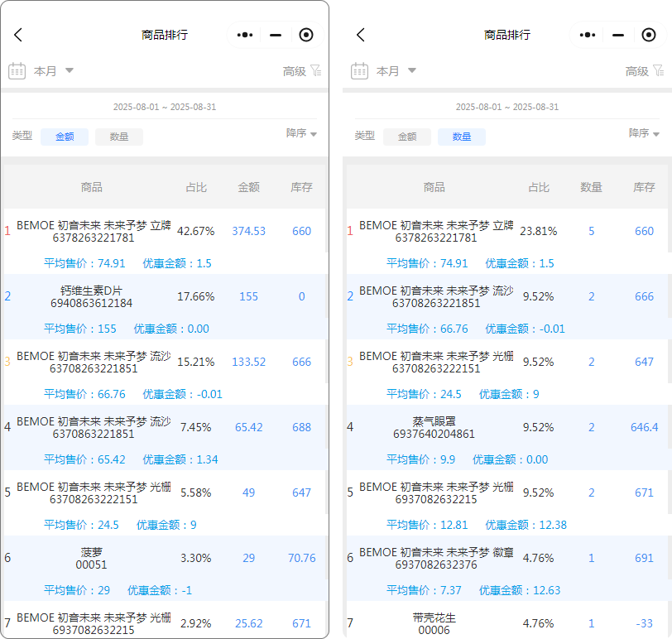Click percentage 23.81% in right panel

click(539, 231)
